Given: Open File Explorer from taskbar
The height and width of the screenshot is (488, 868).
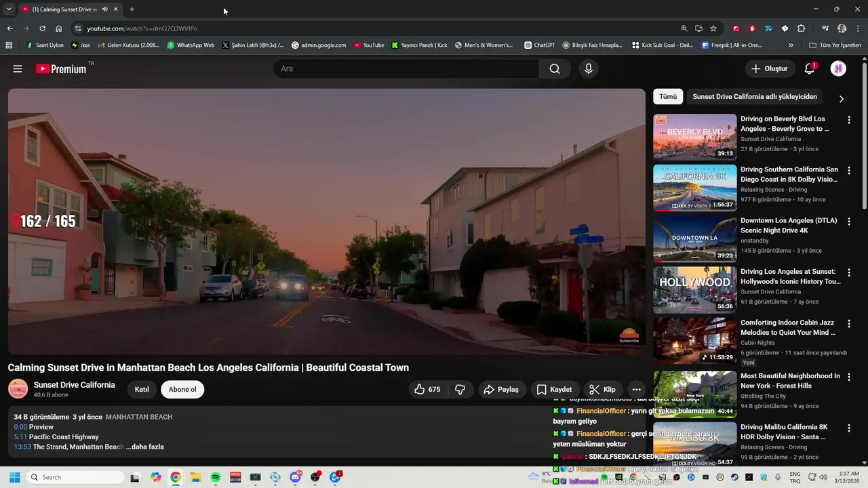Looking at the screenshot, I should pyautogui.click(x=195, y=477).
